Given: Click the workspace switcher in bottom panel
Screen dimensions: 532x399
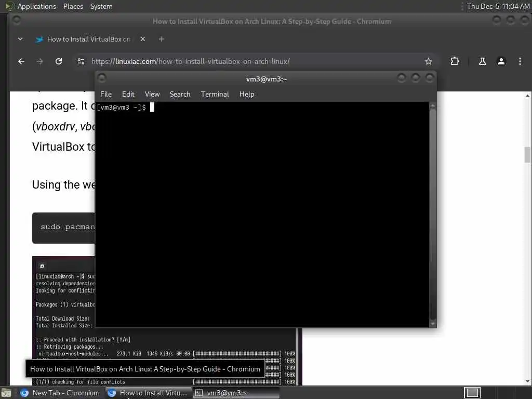Looking at the screenshot, I should (472, 393).
